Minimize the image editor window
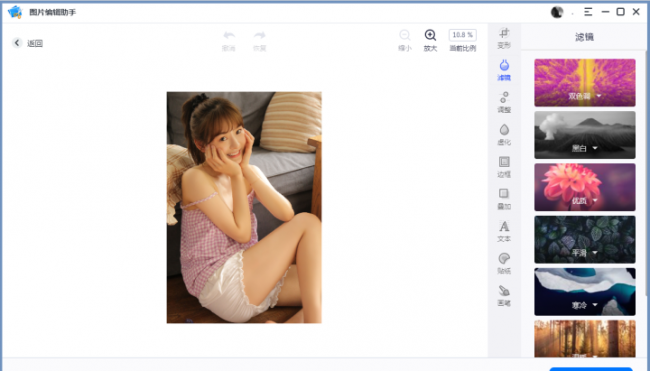Image resolution: width=650 pixels, height=371 pixels. (605, 12)
